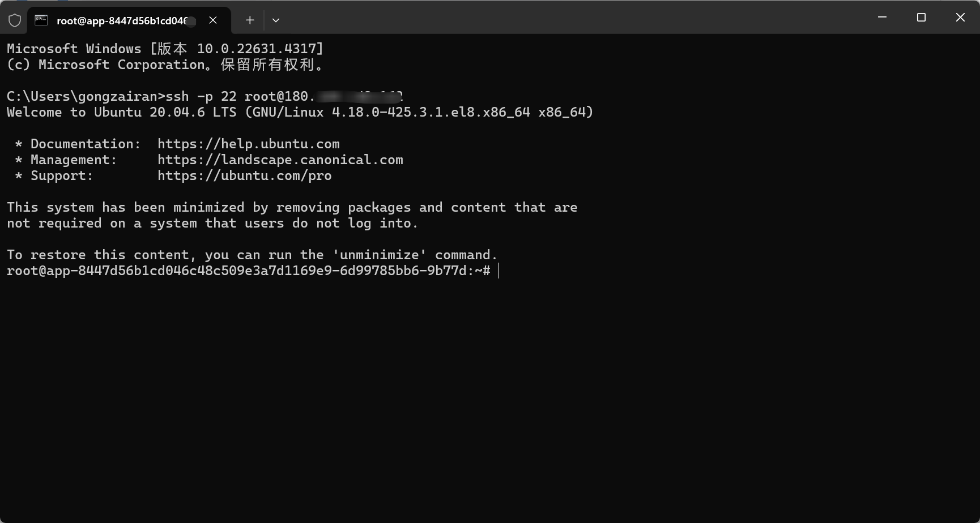The image size is (980, 523).
Task: Select the root@app-8447d56b1cd04 tab title
Action: [x=121, y=21]
